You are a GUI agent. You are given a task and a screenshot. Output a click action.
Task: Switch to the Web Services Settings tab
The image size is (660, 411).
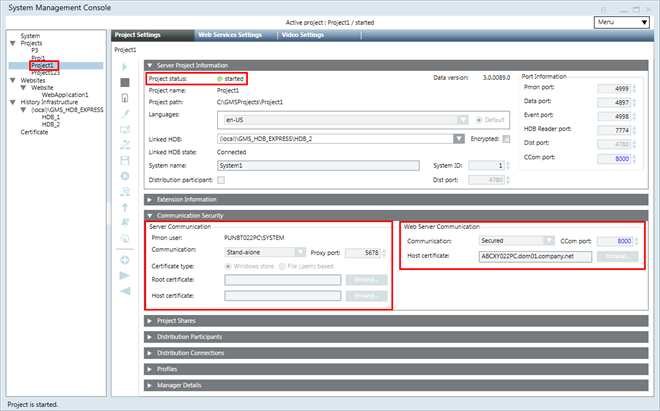pos(229,35)
